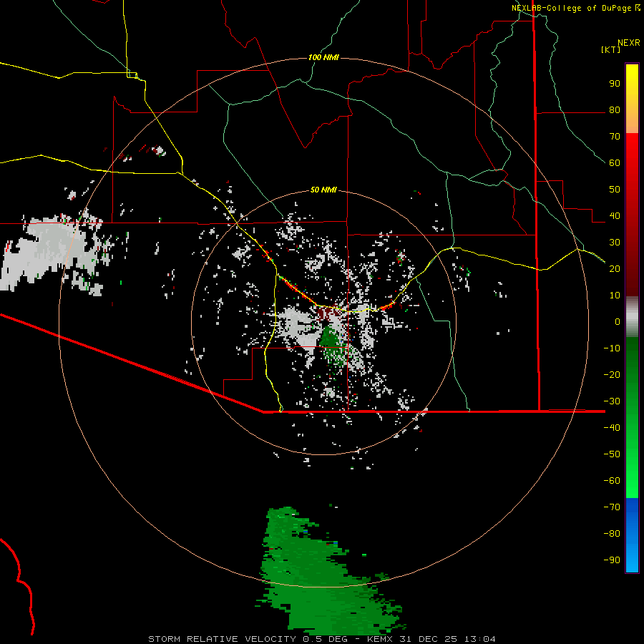The width and height of the screenshot is (644, 644).
Task: Click the 40 value on velocity scale
Action: (x=615, y=216)
